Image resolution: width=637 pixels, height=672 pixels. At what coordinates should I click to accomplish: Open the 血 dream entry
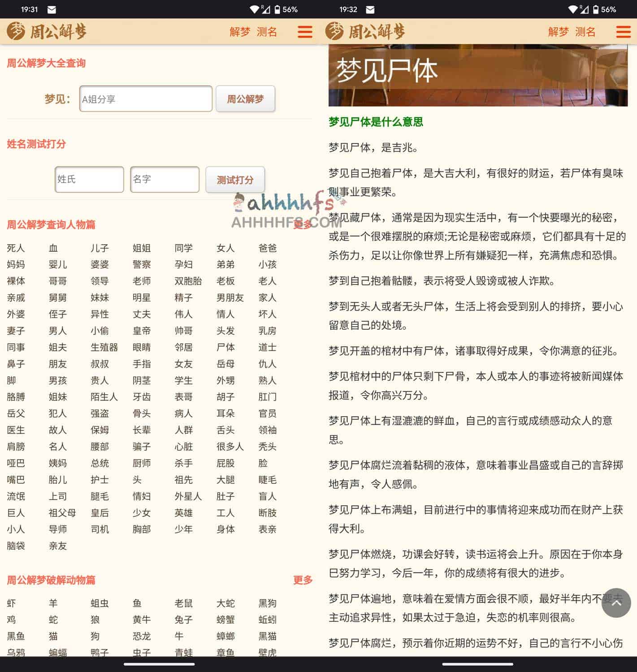(53, 248)
